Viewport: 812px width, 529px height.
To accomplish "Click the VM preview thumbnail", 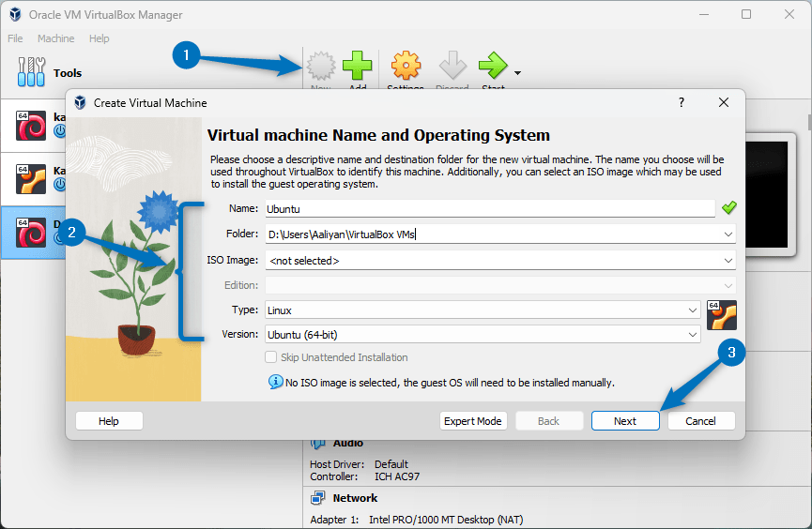I will (x=770, y=194).
